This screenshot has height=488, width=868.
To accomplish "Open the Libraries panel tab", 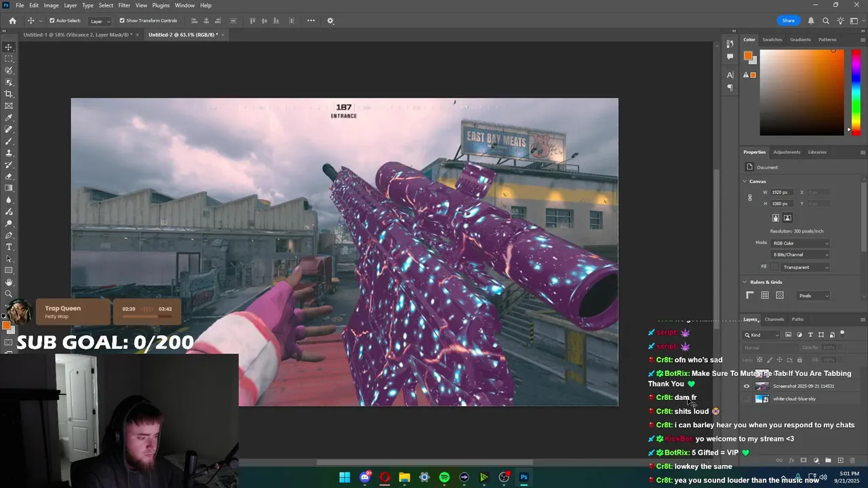I will pos(817,152).
